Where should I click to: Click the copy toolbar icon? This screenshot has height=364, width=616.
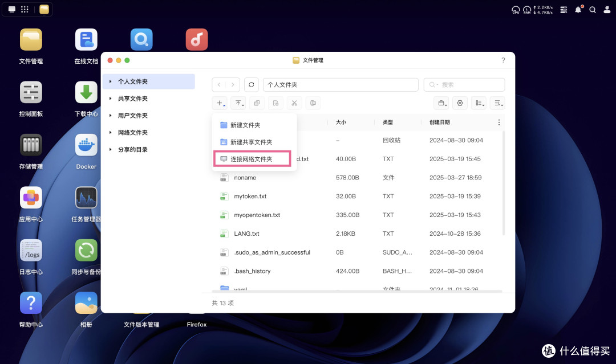pos(257,103)
